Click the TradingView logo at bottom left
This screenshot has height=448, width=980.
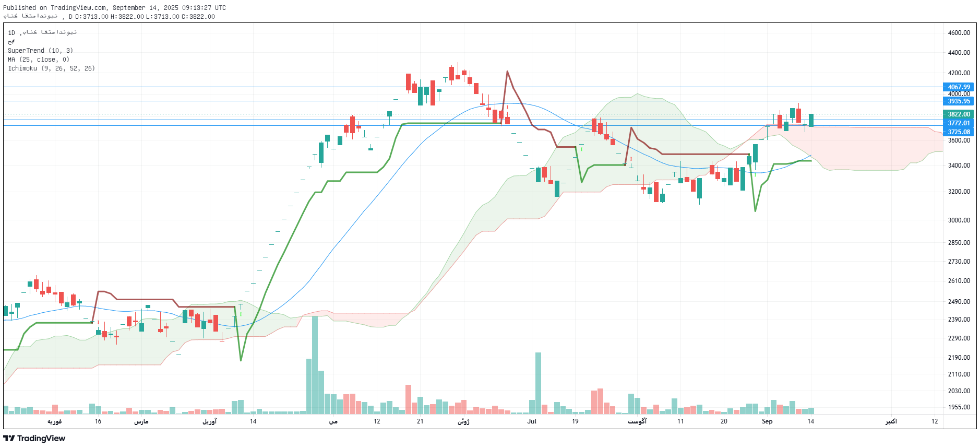click(34, 438)
